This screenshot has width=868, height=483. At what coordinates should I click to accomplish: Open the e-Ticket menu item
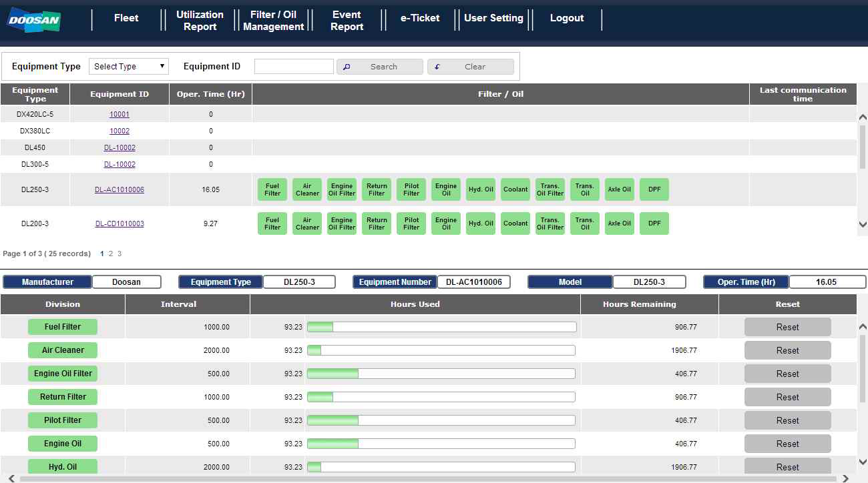(x=420, y=19)
